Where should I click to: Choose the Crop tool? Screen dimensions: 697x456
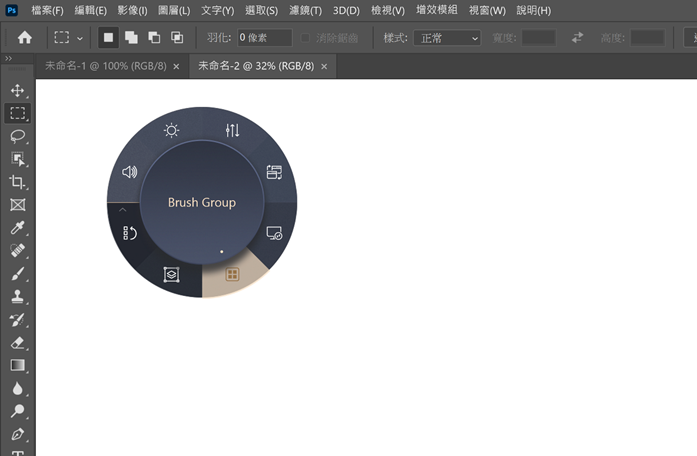tap(17, 182)
